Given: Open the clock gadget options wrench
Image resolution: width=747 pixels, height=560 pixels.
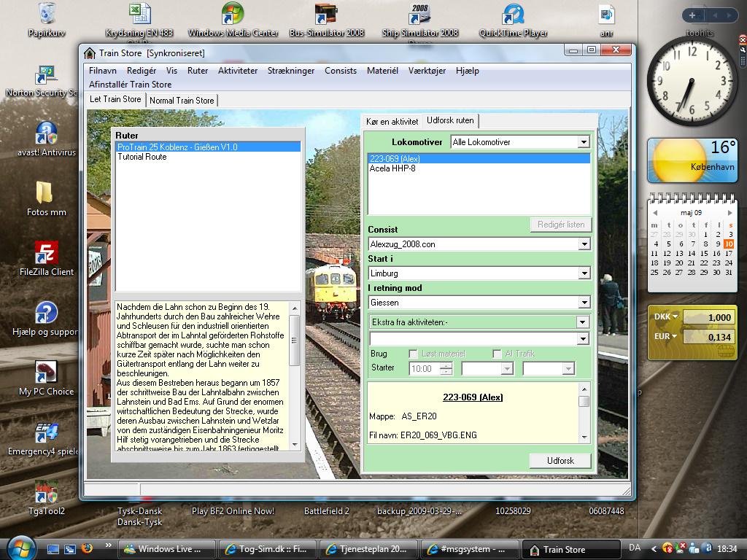Looking at the screenshot, I should click(742, 50).
